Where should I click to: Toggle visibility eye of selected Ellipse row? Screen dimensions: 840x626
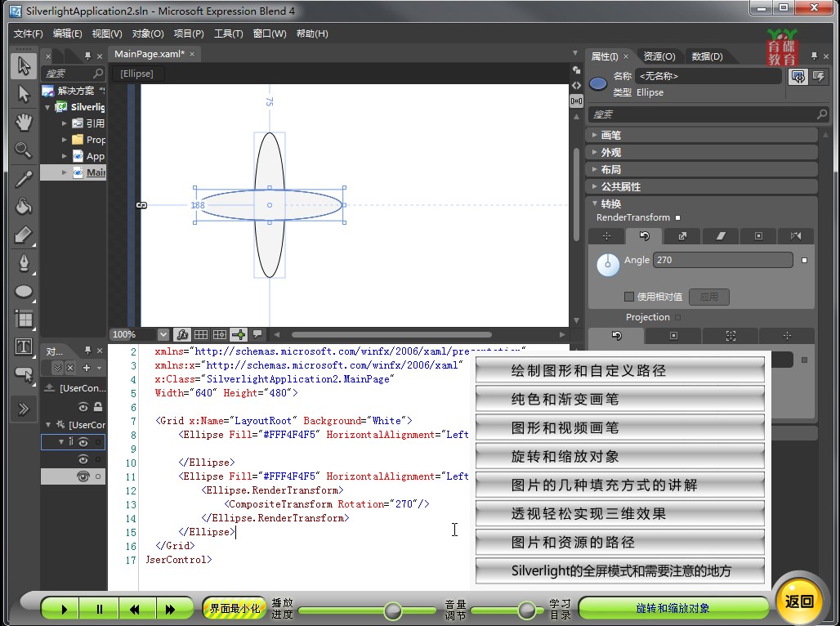point(83,476)
